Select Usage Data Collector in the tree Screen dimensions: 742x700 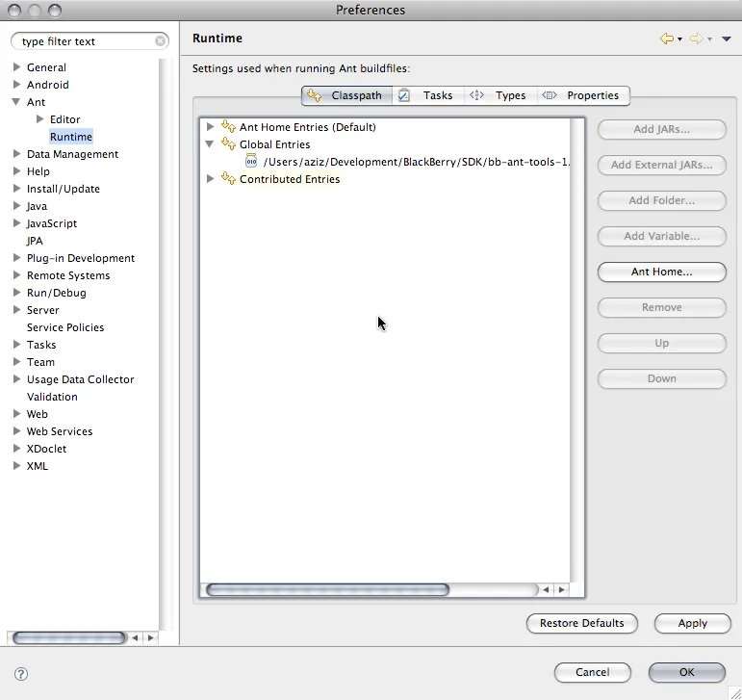pos(81,379)
